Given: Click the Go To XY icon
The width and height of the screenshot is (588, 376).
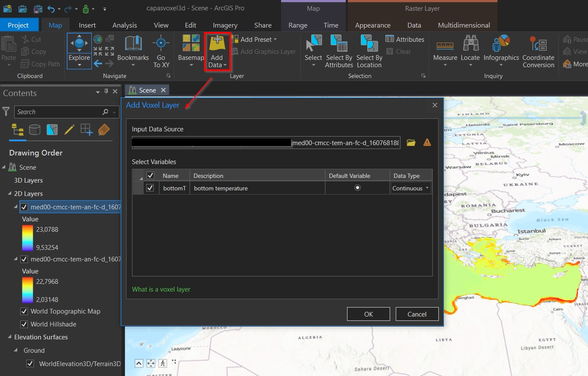Looking at the screenshot, I should pos(161,44).
